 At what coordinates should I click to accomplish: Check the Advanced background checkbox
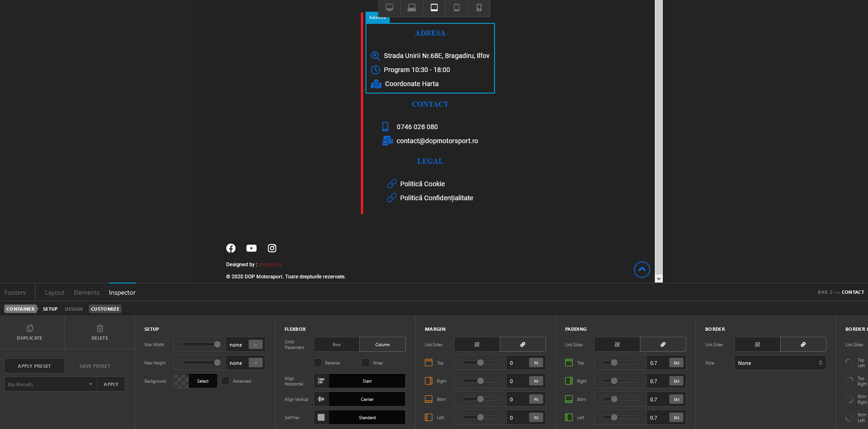coord(225,381)
